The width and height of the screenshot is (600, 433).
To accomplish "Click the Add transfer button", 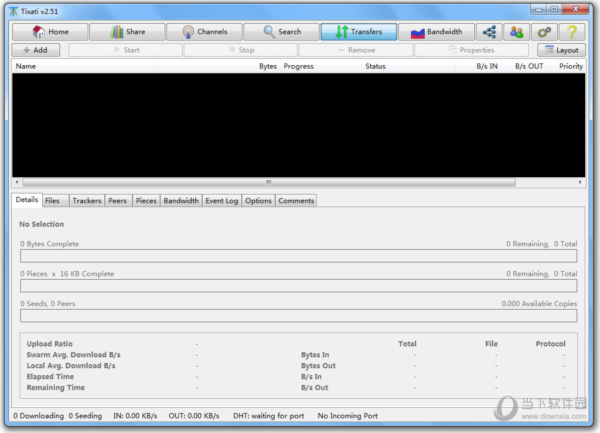I will 36,50.
